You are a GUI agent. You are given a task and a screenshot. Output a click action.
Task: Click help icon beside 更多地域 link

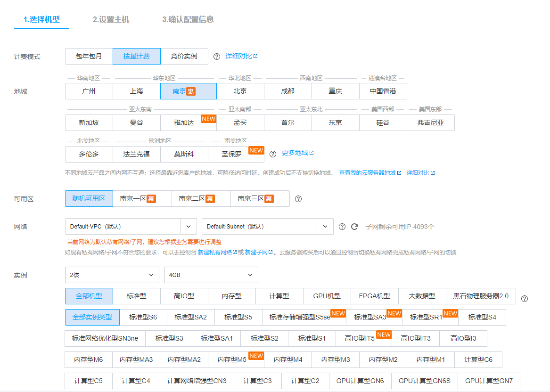pos(273,154)
